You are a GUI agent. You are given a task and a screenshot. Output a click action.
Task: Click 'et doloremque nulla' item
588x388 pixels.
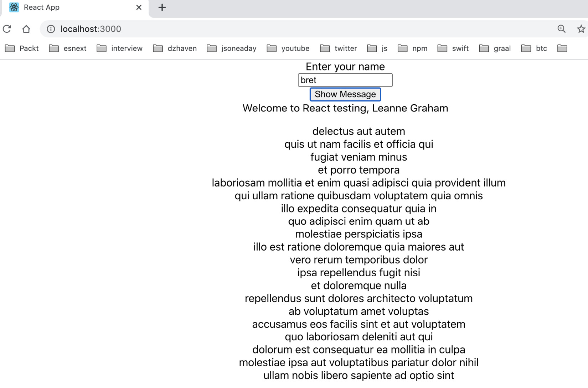[x=359, y=285]
